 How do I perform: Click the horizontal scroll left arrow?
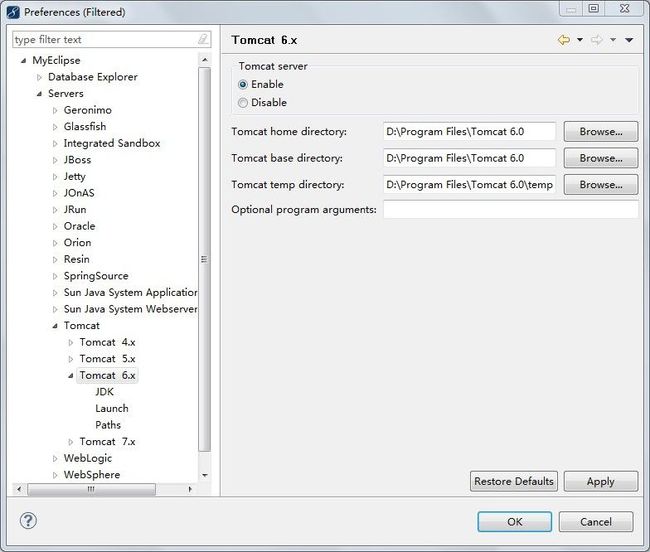[19, 489]
